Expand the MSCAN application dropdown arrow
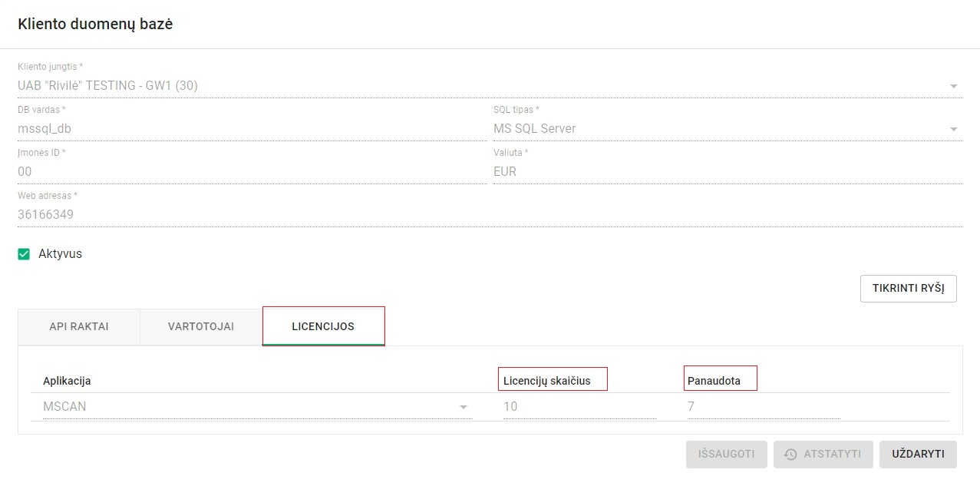This screenshot has height=486, width=980. click(x=464, y=407)
